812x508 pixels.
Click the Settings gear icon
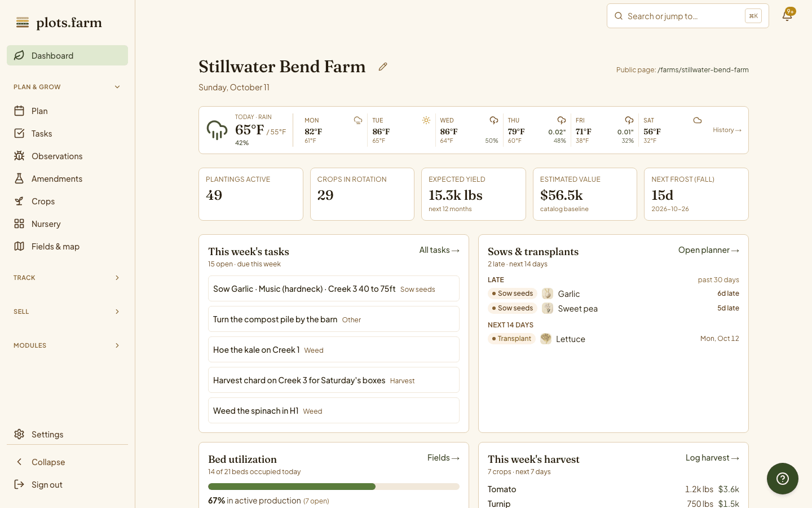[x=19, y=434]
